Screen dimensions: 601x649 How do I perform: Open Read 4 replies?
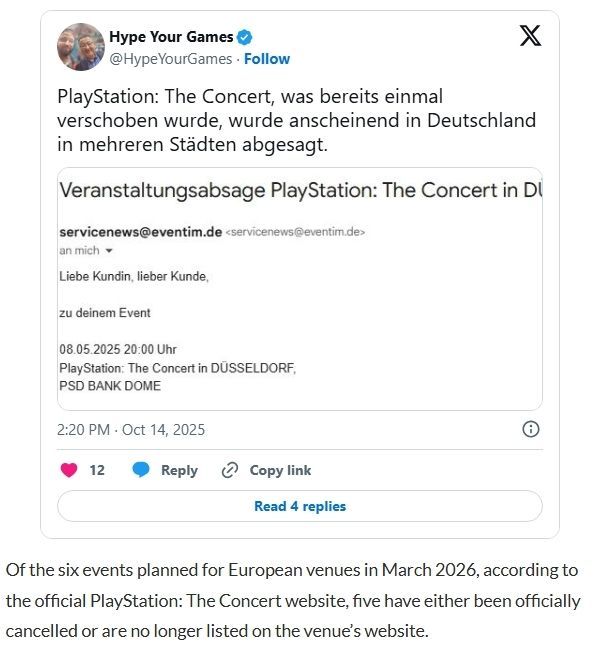coord(300,506)
